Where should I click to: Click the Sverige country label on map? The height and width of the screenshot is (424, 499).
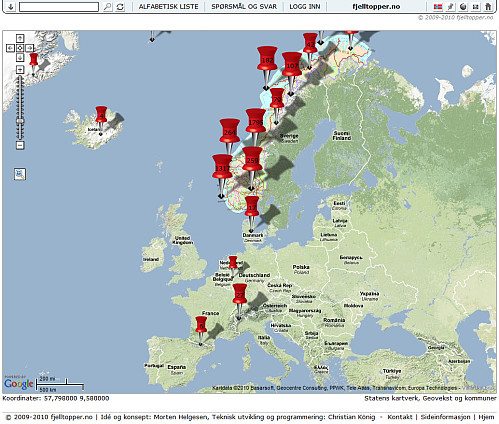point(289,138)
